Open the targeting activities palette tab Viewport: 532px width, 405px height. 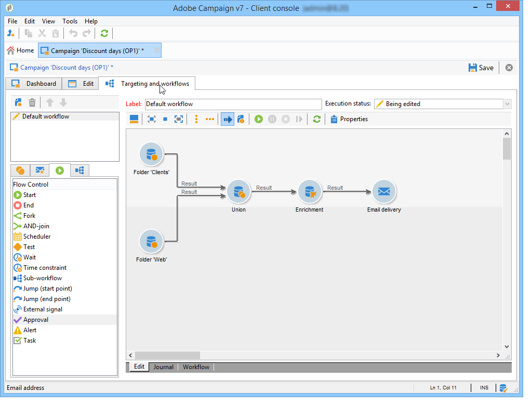click(x=20, y=171)
